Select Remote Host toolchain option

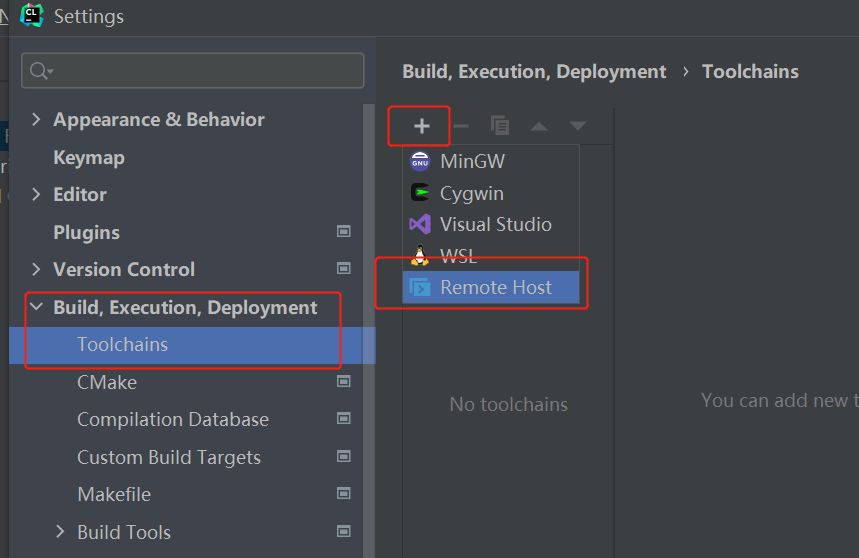click(x=491, y=287)
